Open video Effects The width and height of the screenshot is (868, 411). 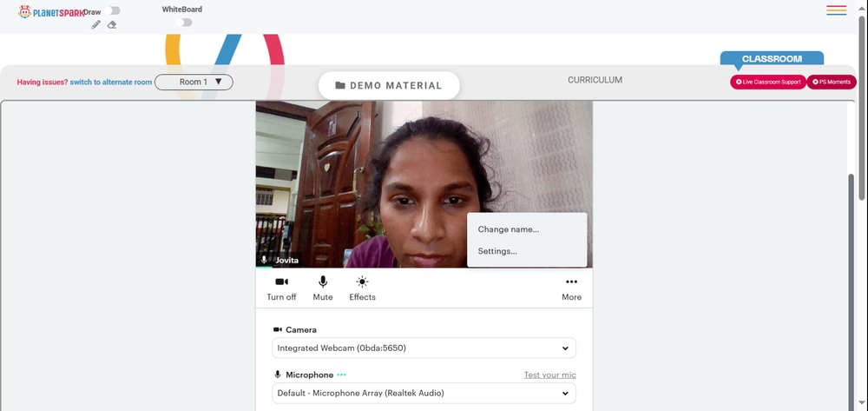point(362,288)
